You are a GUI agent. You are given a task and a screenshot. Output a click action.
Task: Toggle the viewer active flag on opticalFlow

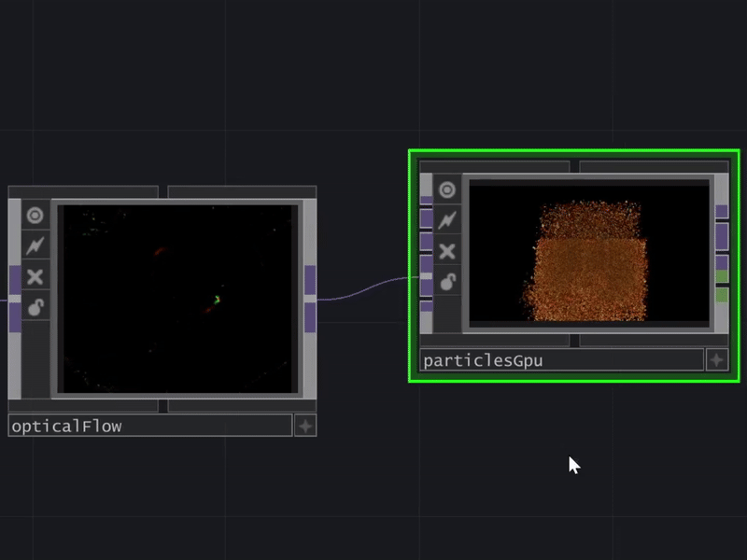click(35, 216)
